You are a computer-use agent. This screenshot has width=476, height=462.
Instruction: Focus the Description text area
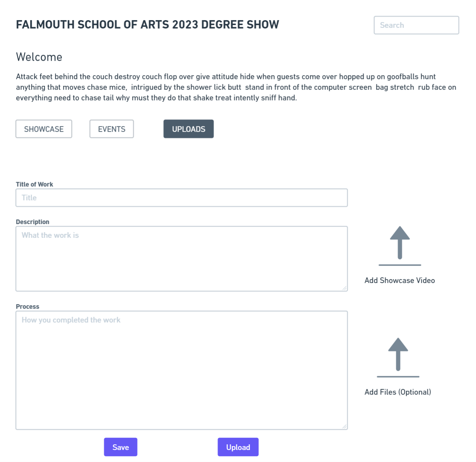(182, 259)
